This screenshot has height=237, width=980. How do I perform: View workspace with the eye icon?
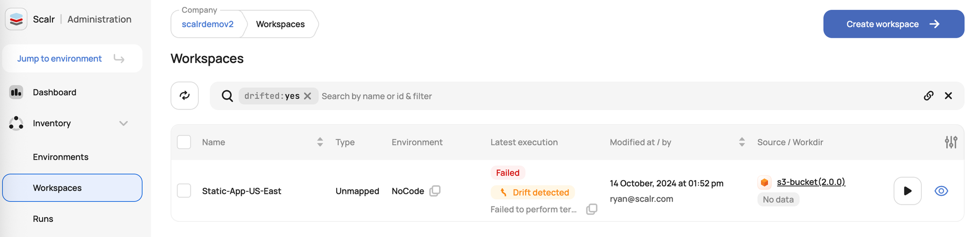941,191
